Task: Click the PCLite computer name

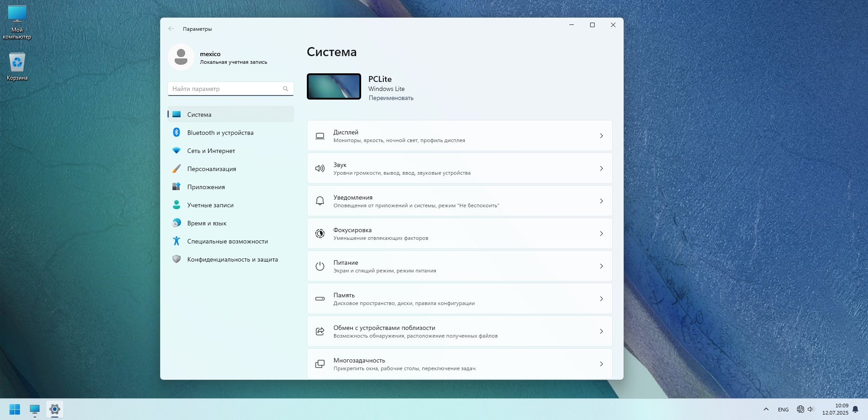Action: tap(380, 79)
